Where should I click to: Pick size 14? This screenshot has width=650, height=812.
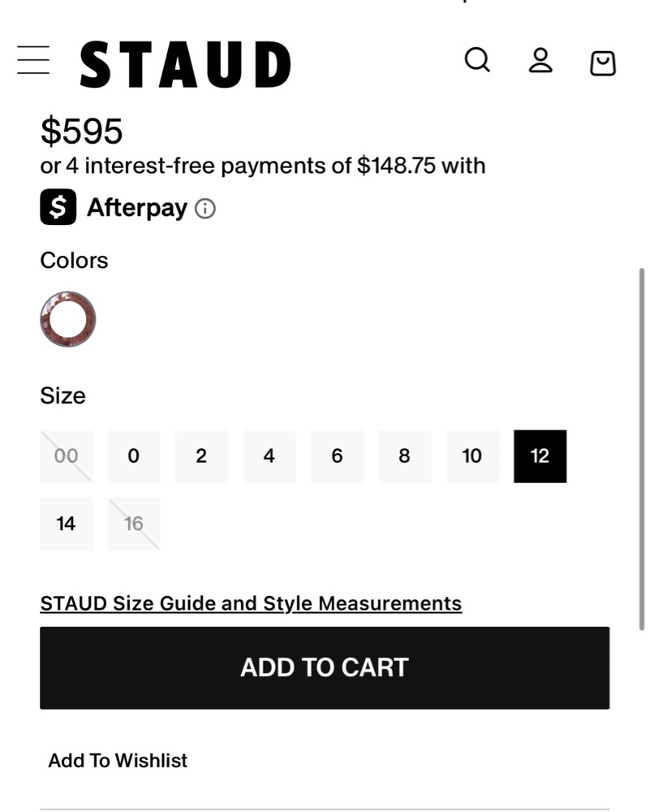(67, 524)
